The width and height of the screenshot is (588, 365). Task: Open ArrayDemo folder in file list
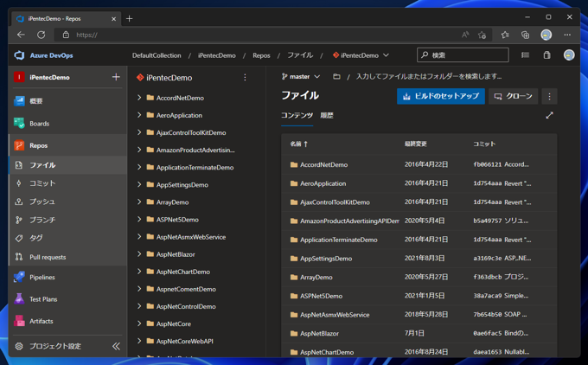click(316, 278)
